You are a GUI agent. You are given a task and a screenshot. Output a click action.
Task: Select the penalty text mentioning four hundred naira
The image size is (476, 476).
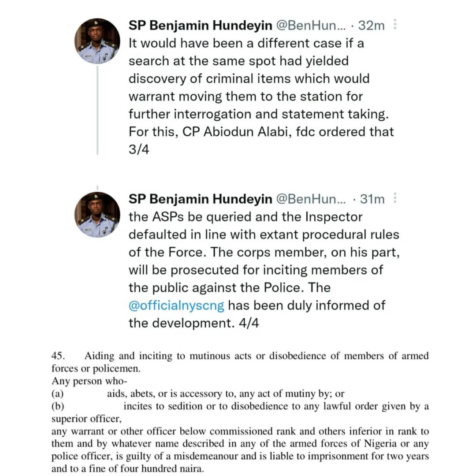(x=240, y=450)
